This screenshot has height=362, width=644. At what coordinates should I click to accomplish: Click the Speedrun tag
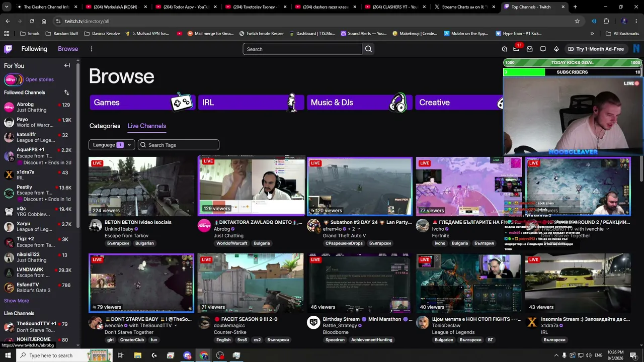pos(335,340)
